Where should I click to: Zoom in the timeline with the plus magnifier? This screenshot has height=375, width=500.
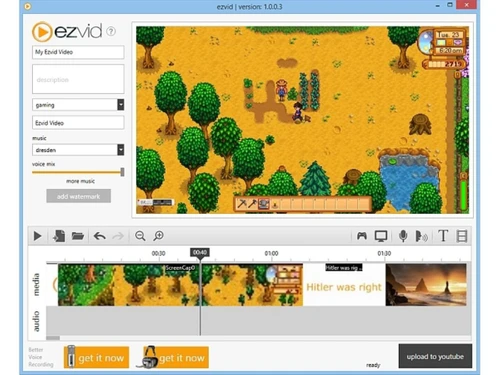pyautogui.click(x=159, y=236)
